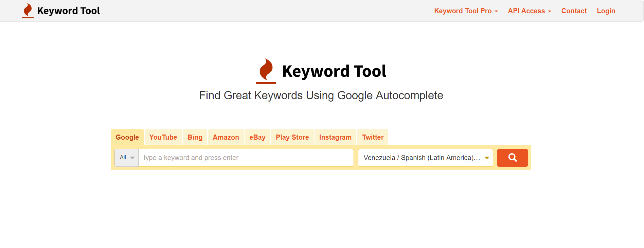Switch to the Instagram tab
Viewport: 644px width, 248px height.
pos(335,137)
